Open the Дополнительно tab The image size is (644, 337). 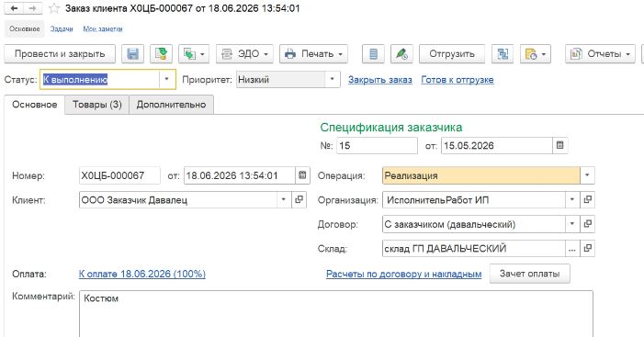click(x=171, y=105)
